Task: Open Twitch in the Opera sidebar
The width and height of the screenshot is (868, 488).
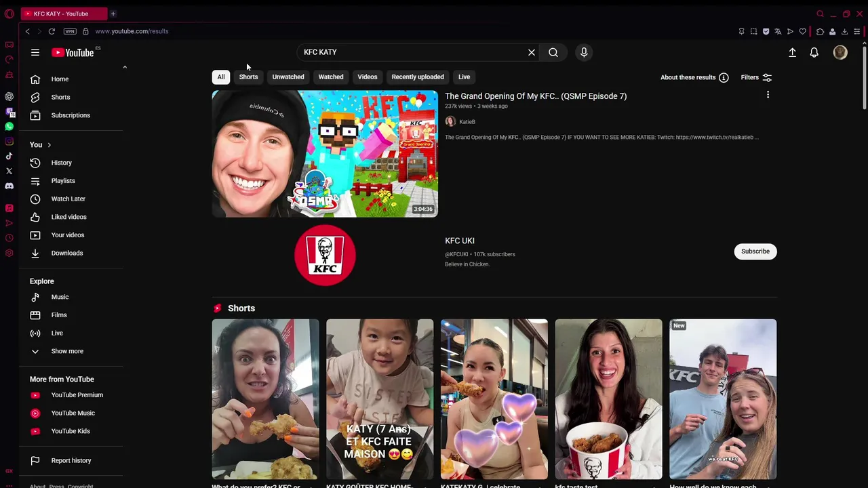Action: click(x=9, y=112)
